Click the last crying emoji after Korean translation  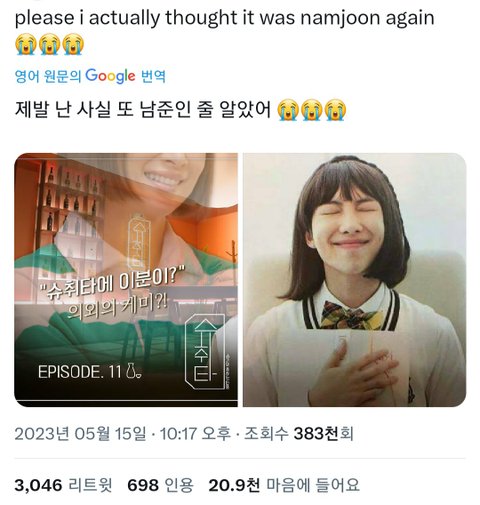pos(336,110)
